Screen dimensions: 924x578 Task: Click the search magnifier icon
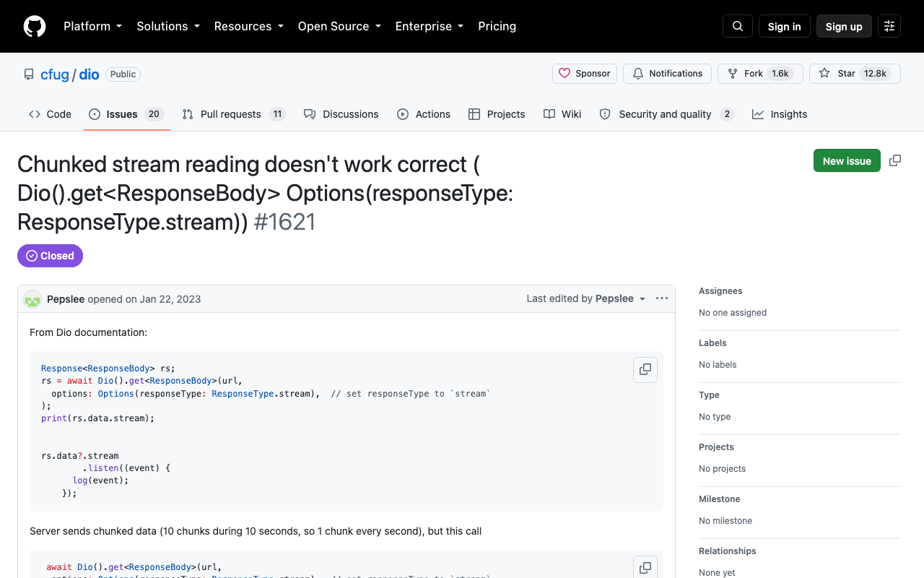pyautogui.click(x=738, y=26)
